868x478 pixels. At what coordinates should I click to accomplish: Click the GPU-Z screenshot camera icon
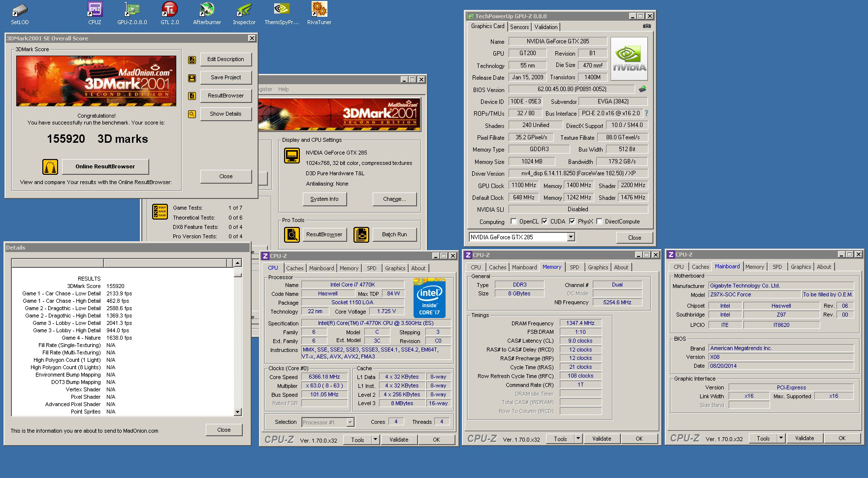(x=647, y=26)
